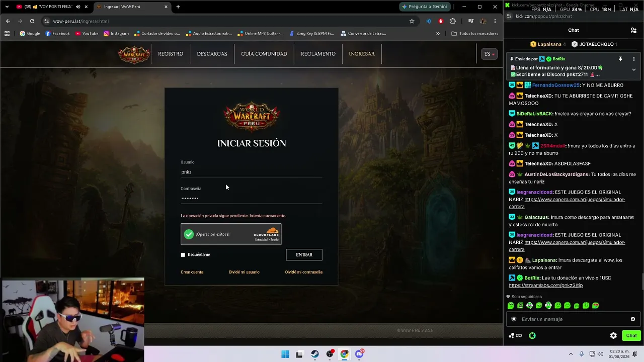Open the Kick chat user list icon
The image size is (644, 362).
(633, 30)
